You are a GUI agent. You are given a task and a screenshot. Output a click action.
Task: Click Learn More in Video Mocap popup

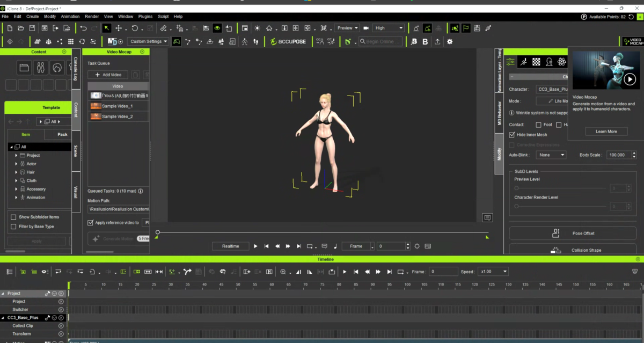(606, 132)
